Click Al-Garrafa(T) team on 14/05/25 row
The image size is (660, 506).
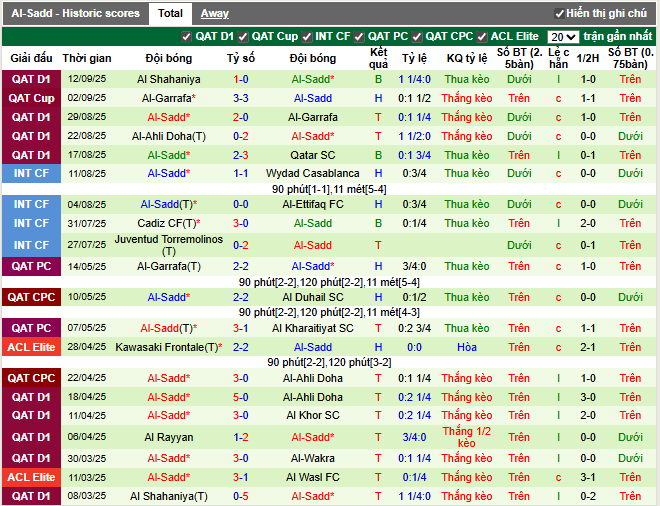point(169,266)
